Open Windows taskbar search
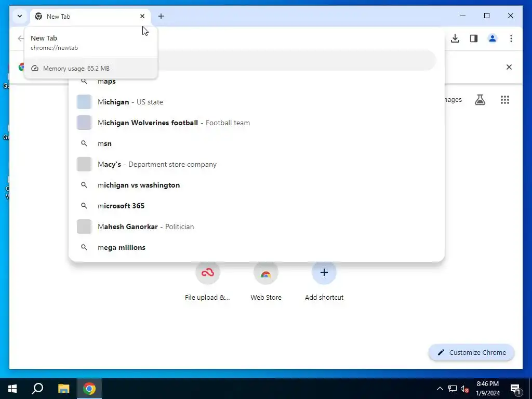 pos(37,389)
